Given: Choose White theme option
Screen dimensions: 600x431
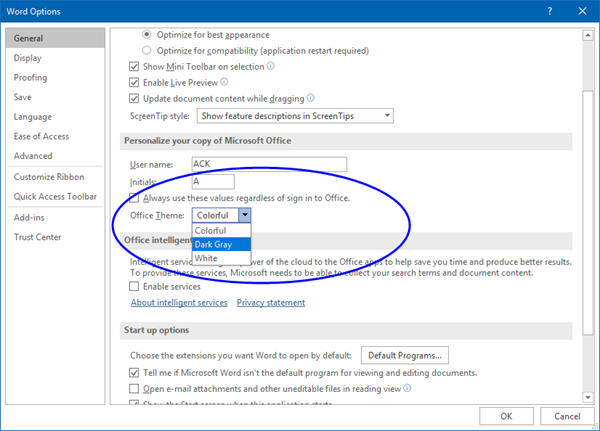Looking at the screenshot, I should (x=222, y=258).
